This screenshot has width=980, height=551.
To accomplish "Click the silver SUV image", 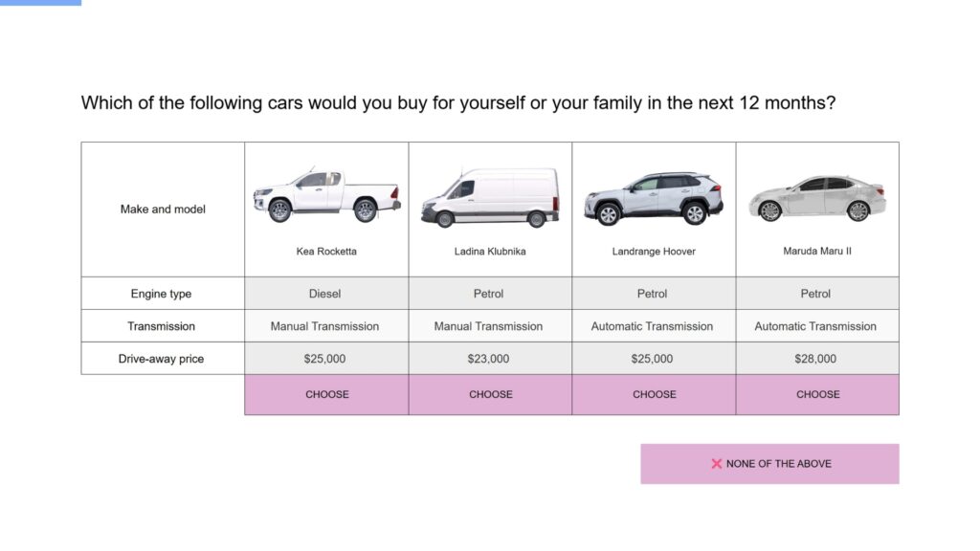I will tap(654, 198).
